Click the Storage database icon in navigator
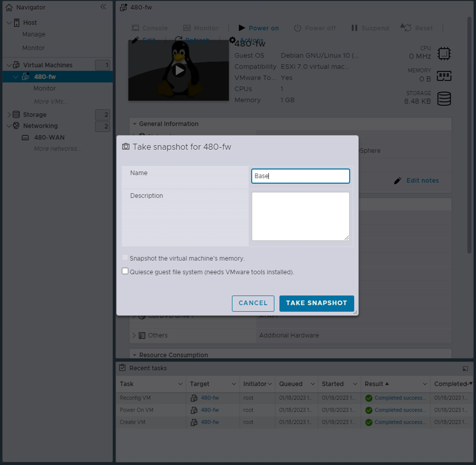Viewport: 476px width, 465px height. coord(17,114)
